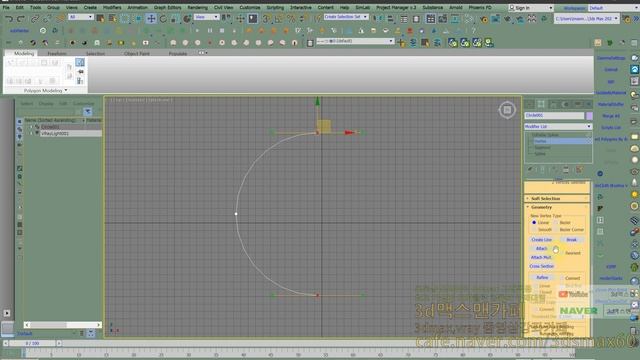Open the Graph Editors menu
Viewport: 640px width, 360px height.
pos(167,7)
